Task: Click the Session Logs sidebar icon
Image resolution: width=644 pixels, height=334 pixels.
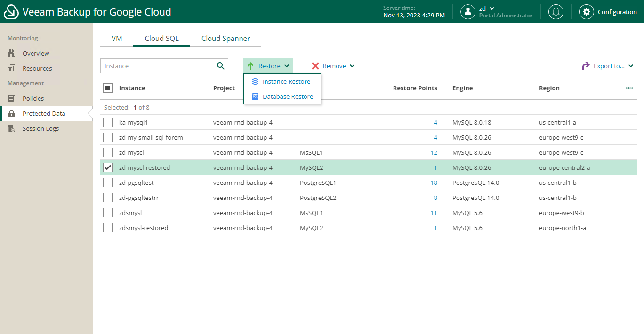Action: [x=12, y=128]
